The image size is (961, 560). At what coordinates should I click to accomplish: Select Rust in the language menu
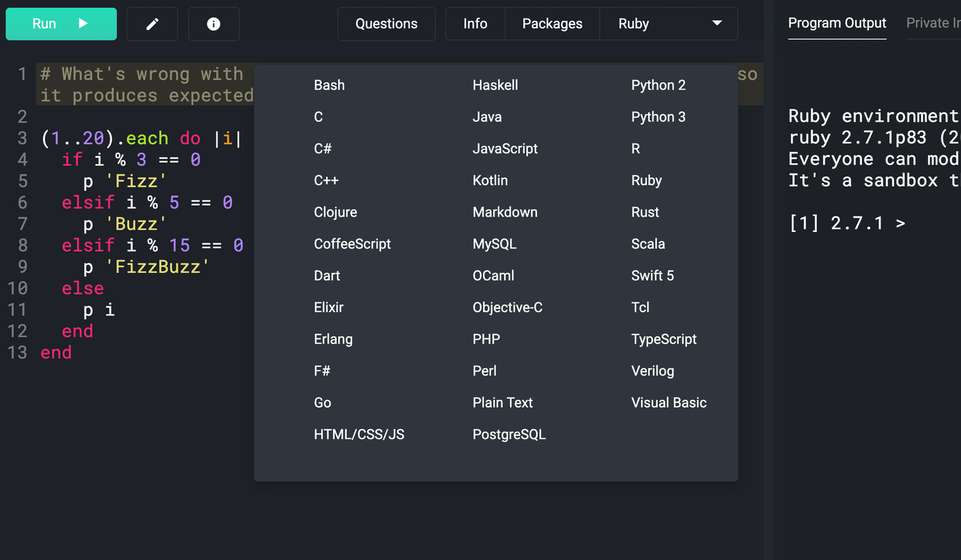pos(645,212)
